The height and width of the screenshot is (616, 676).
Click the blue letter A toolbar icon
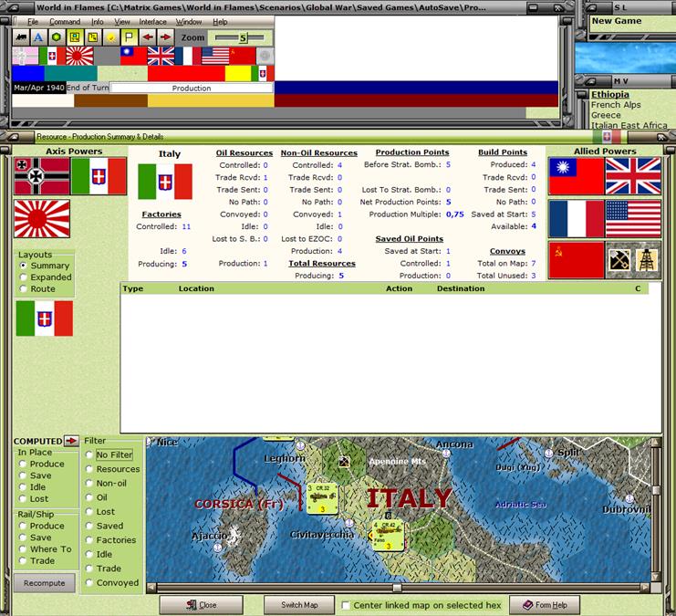(x=38, y=37)
